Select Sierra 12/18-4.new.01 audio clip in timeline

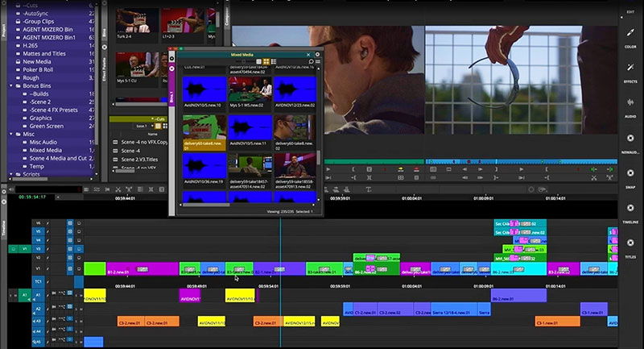[x=453, y=310]
